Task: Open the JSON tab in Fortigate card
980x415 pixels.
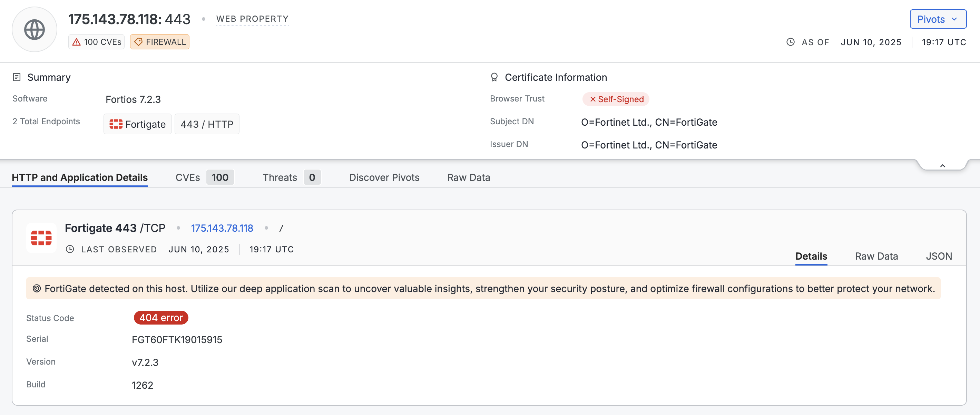Action: tap(939, 256)
